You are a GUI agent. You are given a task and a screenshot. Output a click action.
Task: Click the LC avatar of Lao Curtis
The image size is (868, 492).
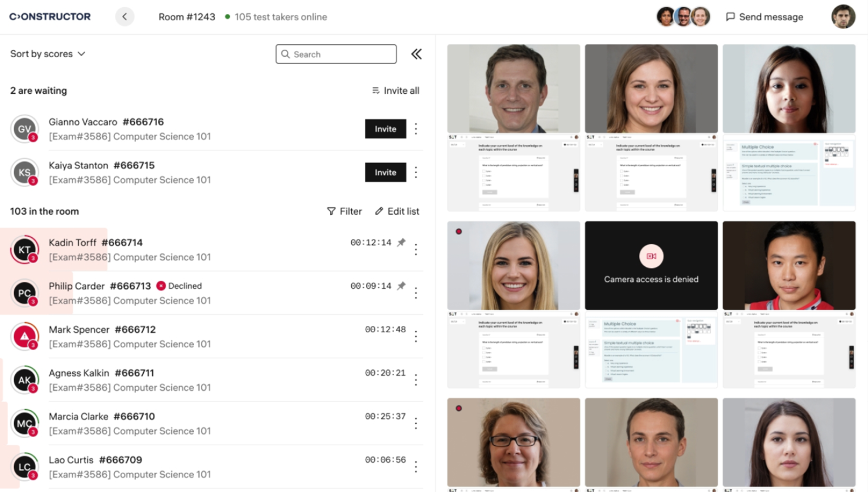click(24, 467)
